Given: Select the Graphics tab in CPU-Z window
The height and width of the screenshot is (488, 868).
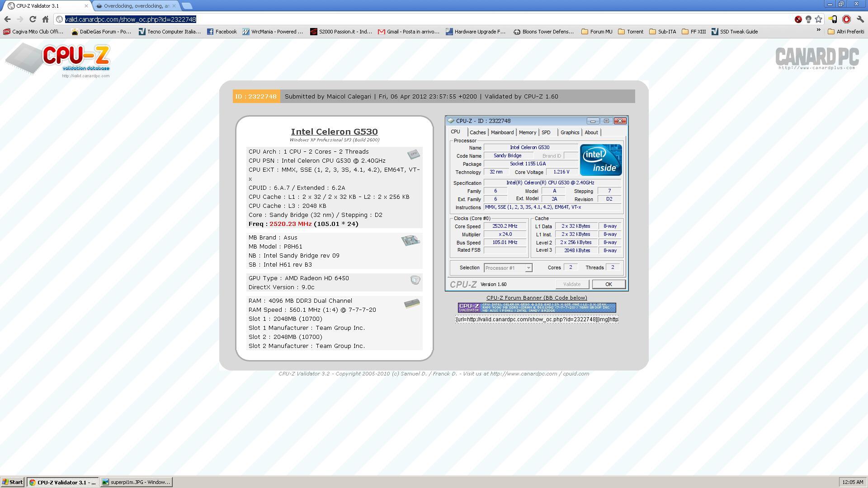Looking at the screenshot, I should (x=570, y=132).
